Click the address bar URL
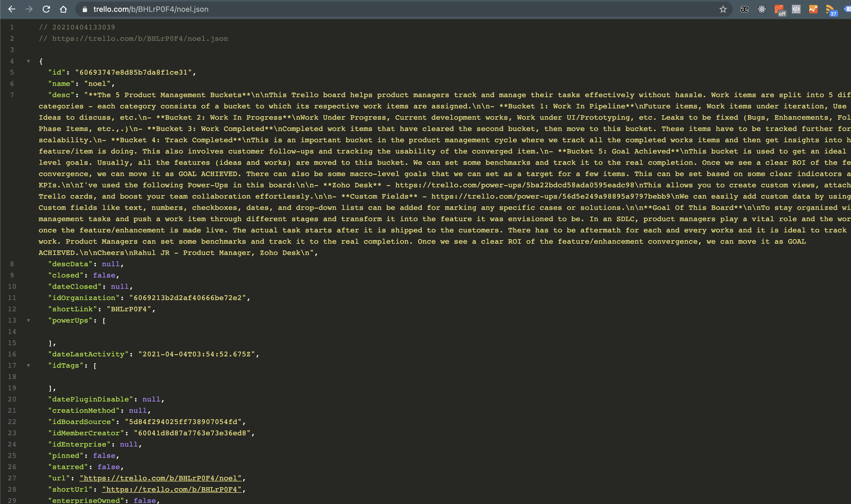This screenshot has height=504, width=851. [151, 9]
